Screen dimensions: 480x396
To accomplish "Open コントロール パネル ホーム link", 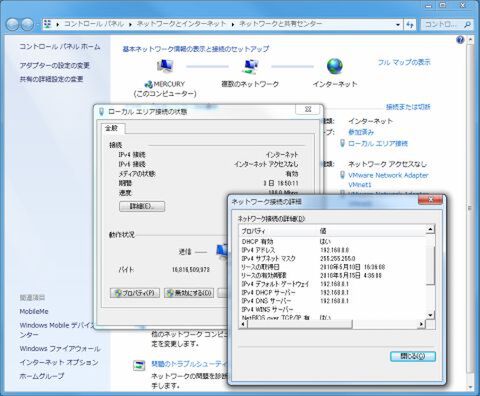I will (x=60, y=46).
